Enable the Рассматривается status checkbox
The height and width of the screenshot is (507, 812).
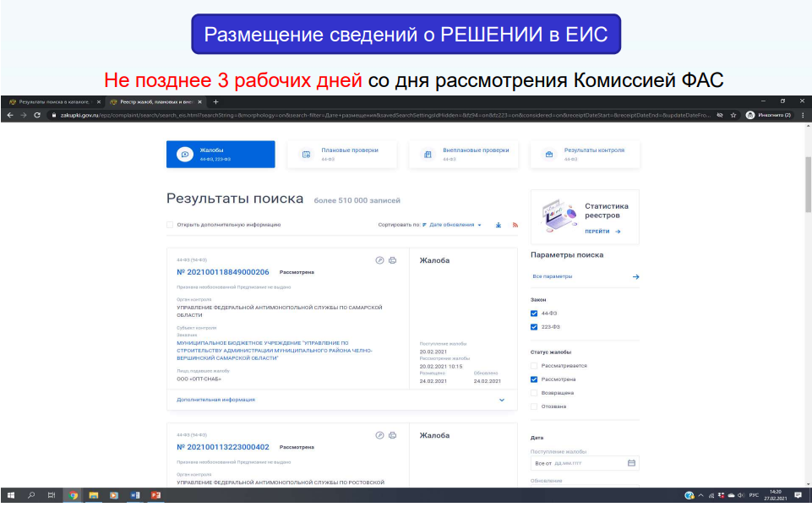[x=534, y=366]
